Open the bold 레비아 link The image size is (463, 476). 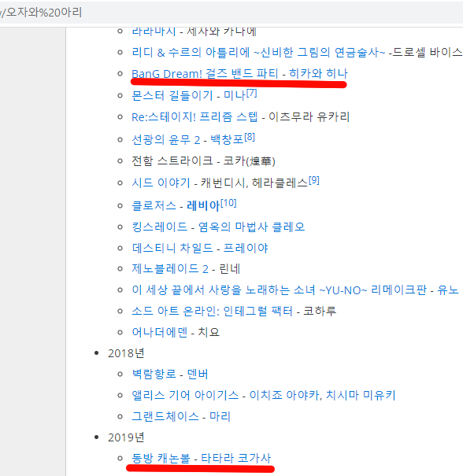[x=203, y=206]
